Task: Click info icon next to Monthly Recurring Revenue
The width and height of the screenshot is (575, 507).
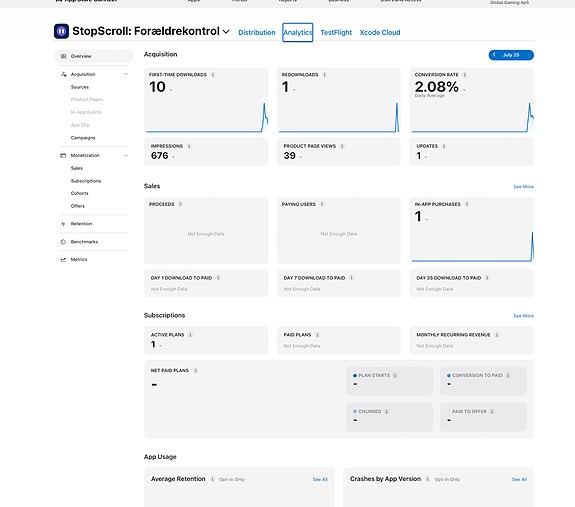Action: point(497,335)
